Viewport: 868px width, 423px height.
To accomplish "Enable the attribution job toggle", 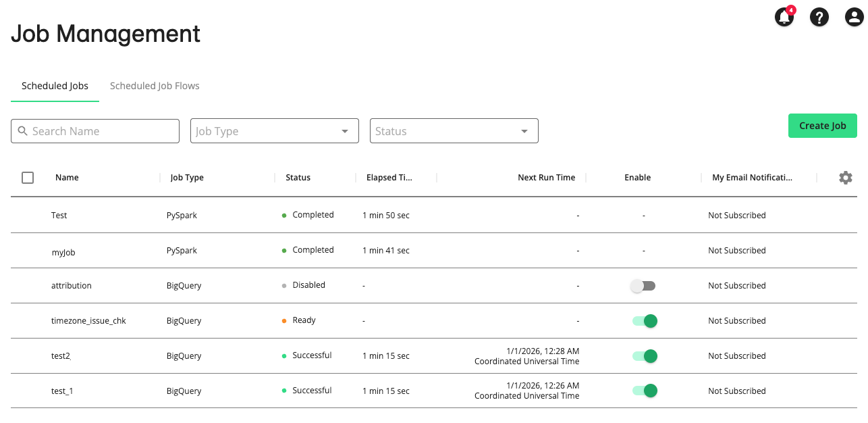I will pyautogui.click(x=643, y=286).
